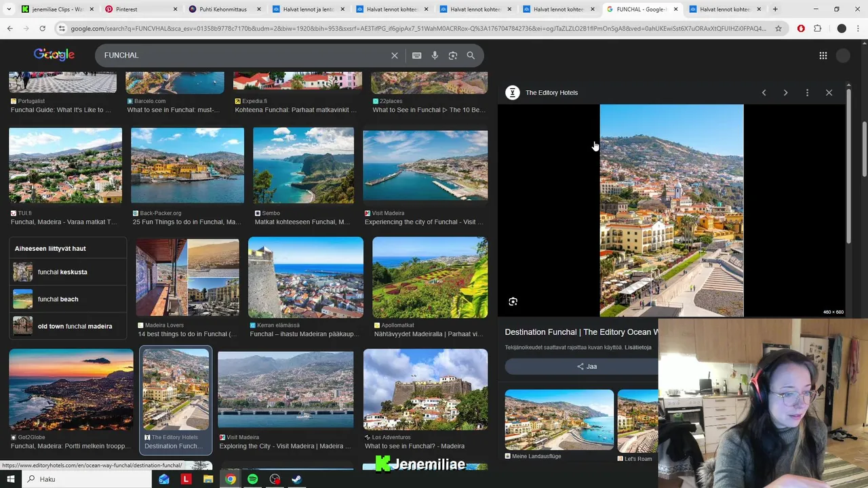This screenshot has width=868, height=488.
Task: Search inside this image with Lens
Action: coord(513,302)
